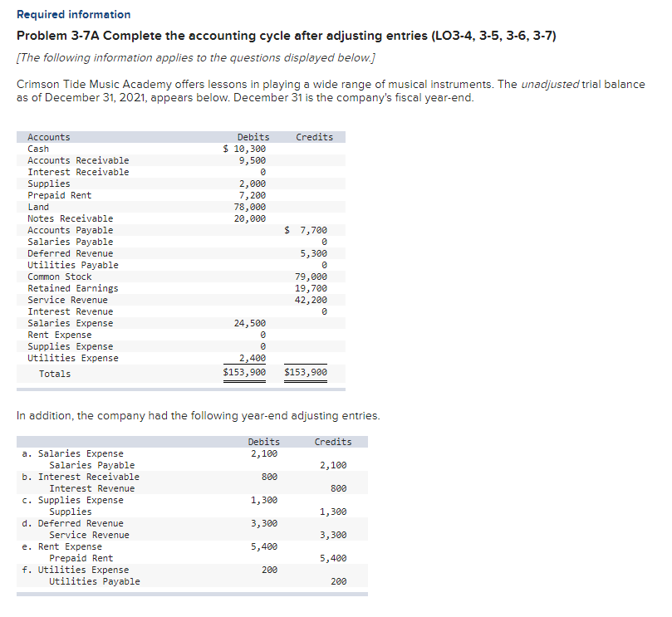
Task: Click entry 'd. Deferred Revenue'
Action: [73, 523]
